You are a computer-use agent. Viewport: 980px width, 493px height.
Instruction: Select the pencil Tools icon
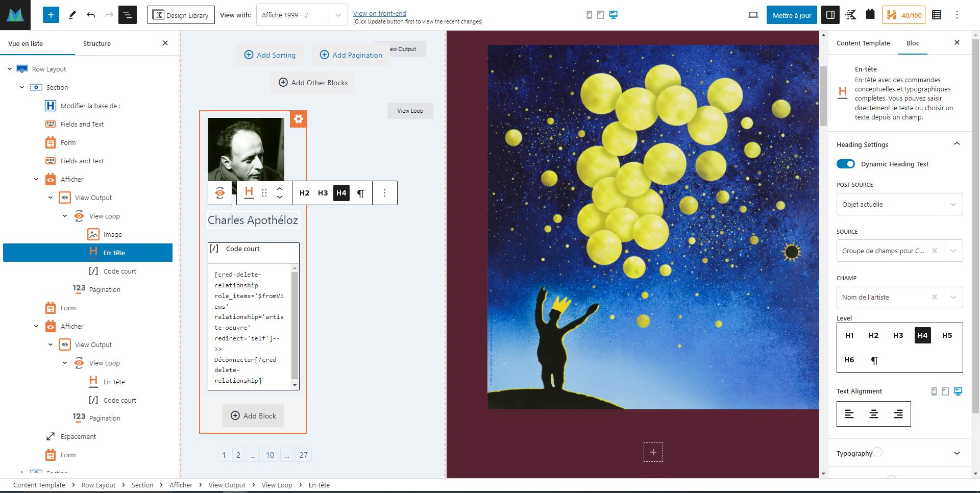pyautogui.click(x=72, y=15)
